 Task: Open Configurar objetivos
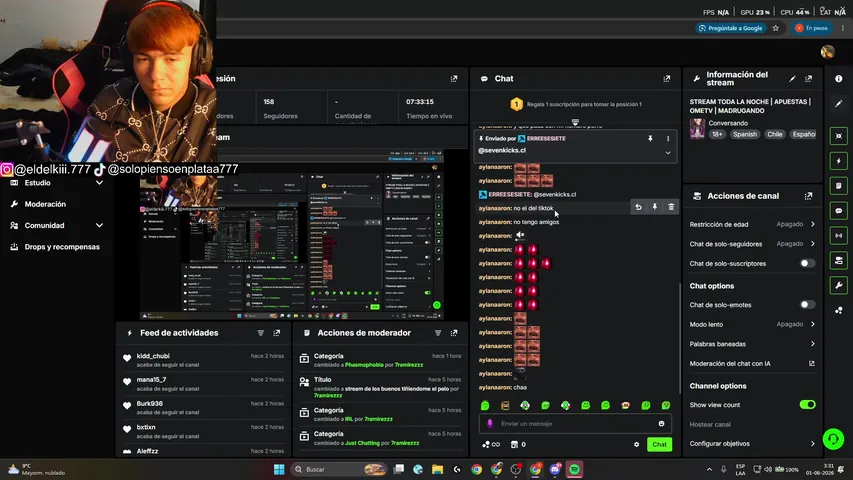tap(752, 444)
